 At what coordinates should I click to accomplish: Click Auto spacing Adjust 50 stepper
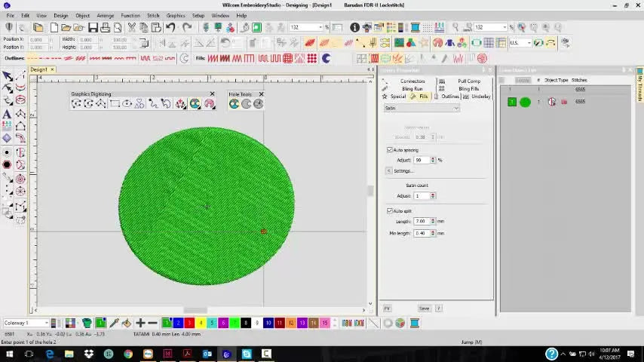click(433, 160)
